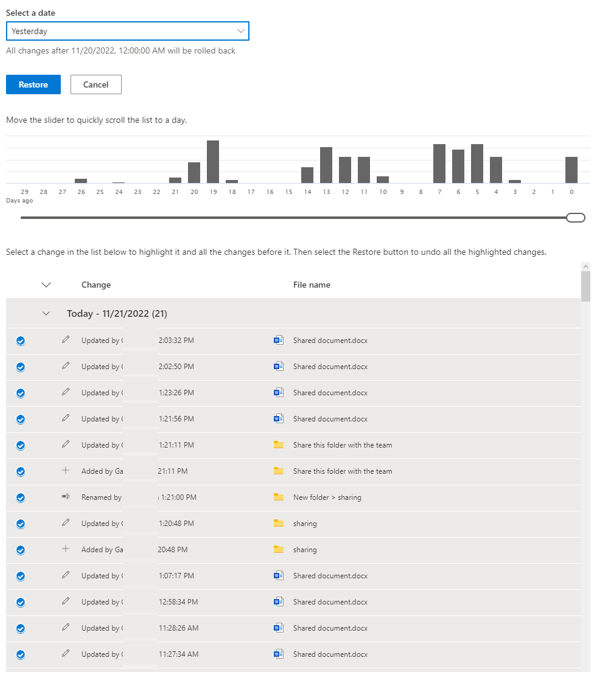This screenshot has width=592, height=688.
Task: Click the pencil icon for 1:20:48 PM update
Action: coord(65,523)
